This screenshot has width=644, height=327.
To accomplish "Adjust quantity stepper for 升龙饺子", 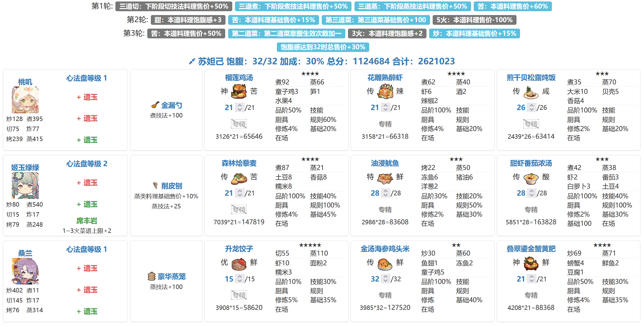I will point(240,279).
